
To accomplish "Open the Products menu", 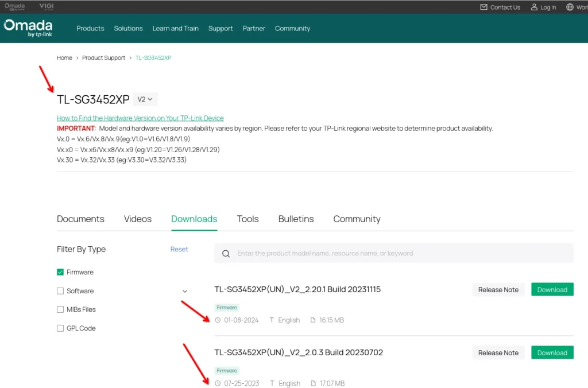I will (90, 29).
